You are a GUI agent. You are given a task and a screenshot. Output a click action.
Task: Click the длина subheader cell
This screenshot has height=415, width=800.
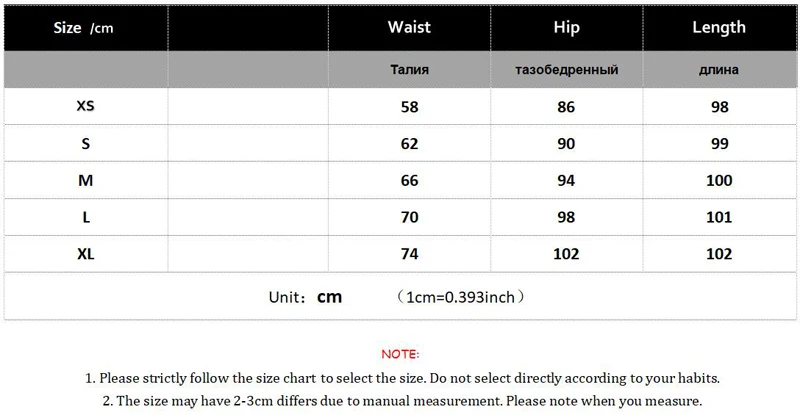pyautogui.click(x=718, y=69)
